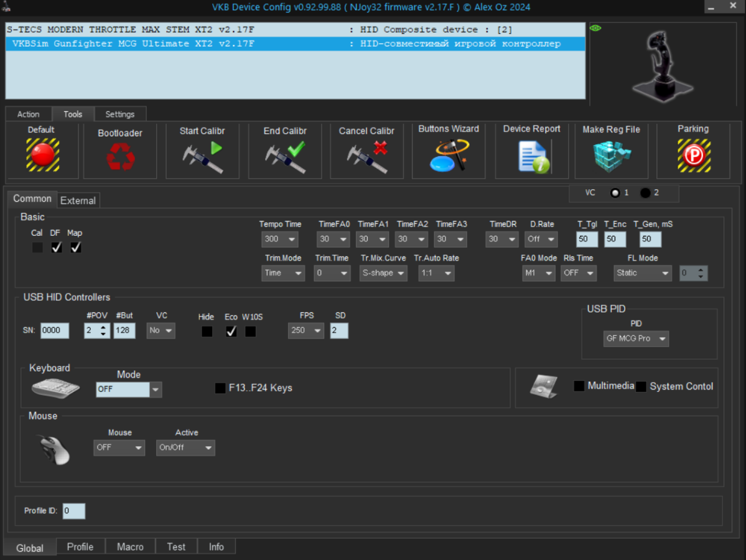Click the End Calibr checkmark icon
The width and height of the screenshot is (746, 560).
click(284, 157)
